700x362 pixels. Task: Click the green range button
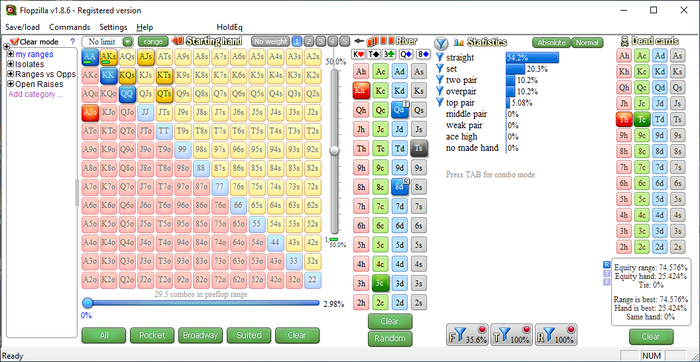(x=153, y=42)
